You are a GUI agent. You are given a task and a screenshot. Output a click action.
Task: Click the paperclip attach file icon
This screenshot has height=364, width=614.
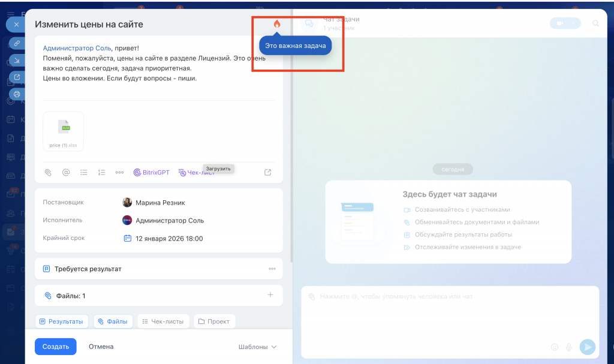pyautogui.click(x=48, y=172)
